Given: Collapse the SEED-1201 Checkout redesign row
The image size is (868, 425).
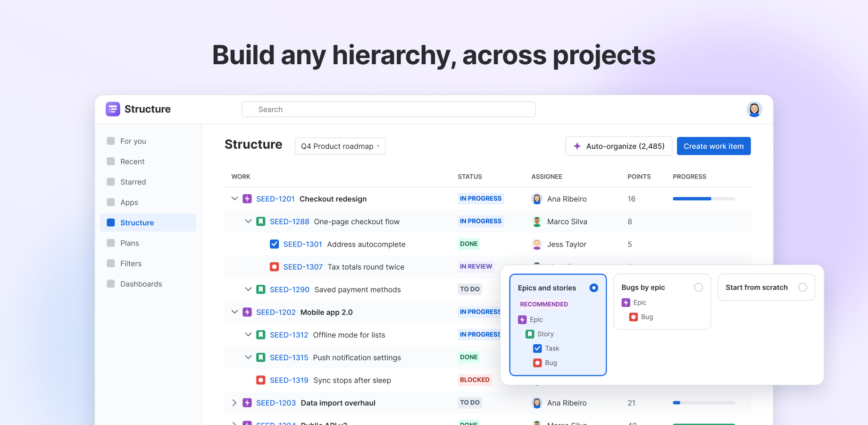Looking at the screenshot, I should click(234, 199).
